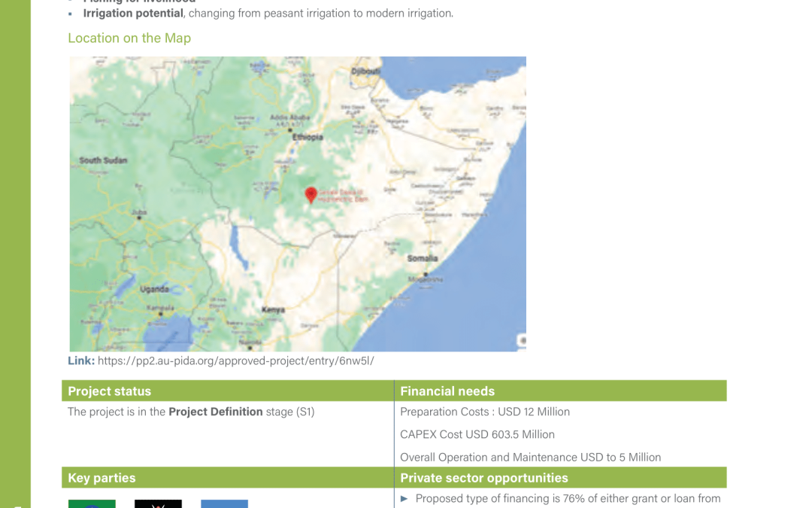The height and width of the screenshot is (508, 812).
Task: Click the Addis Ababa city marker on map
Action: [x=291, y=129]
